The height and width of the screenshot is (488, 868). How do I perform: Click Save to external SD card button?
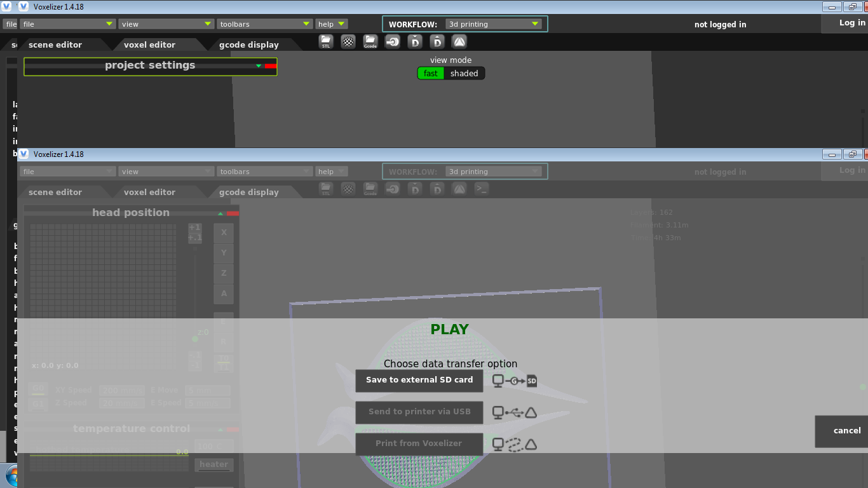tap(419, 381)
